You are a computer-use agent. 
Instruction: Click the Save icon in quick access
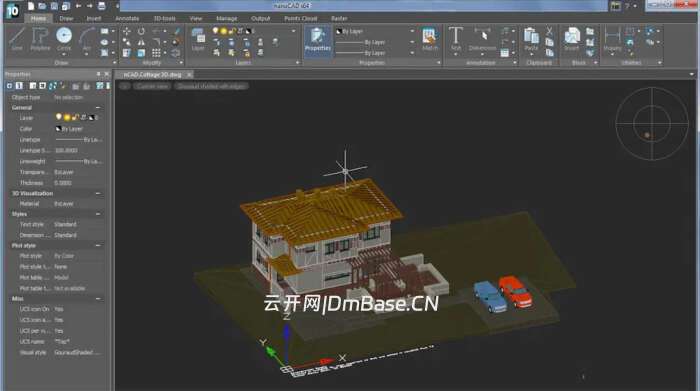click(x=54, y=6)
